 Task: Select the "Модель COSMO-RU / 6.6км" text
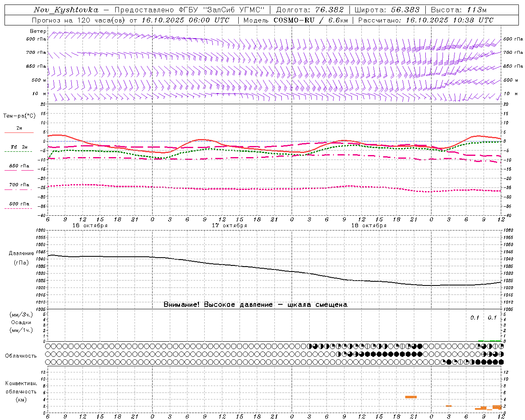[x=296, y=20]
